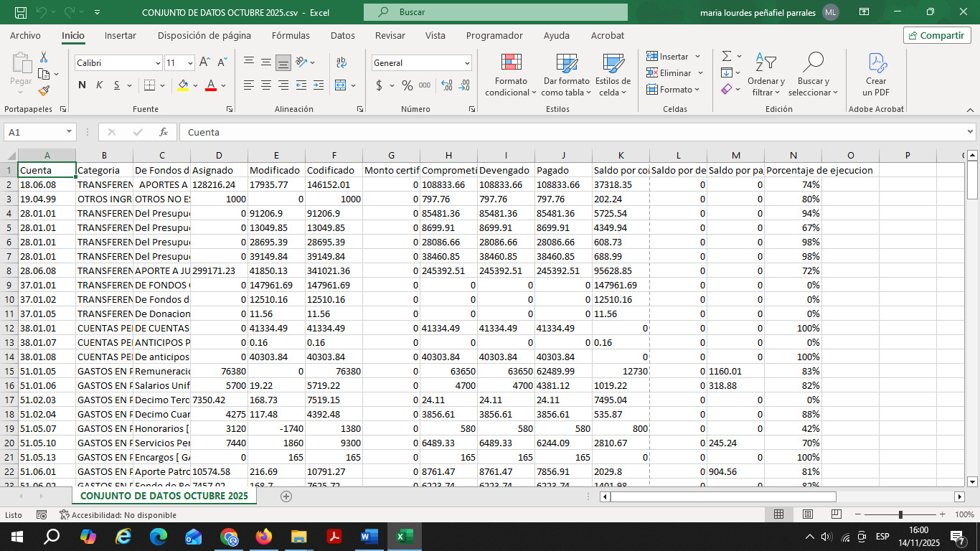The width and height of the screenshot is (980, 551).
Task: Add a new sheet with plus icon
Action: pyautogui.click(x=286, y=496)
